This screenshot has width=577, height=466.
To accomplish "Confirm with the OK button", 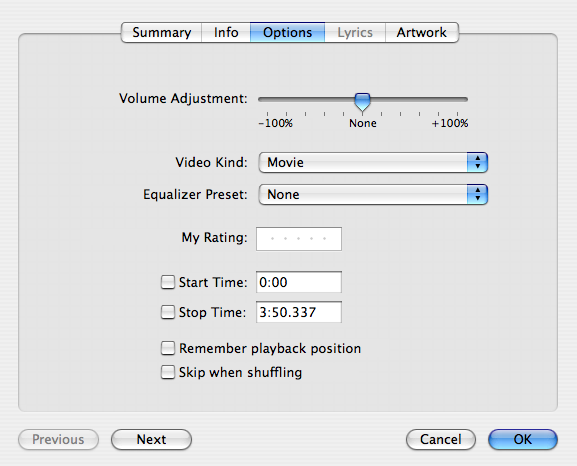I will tap(523, 439).
